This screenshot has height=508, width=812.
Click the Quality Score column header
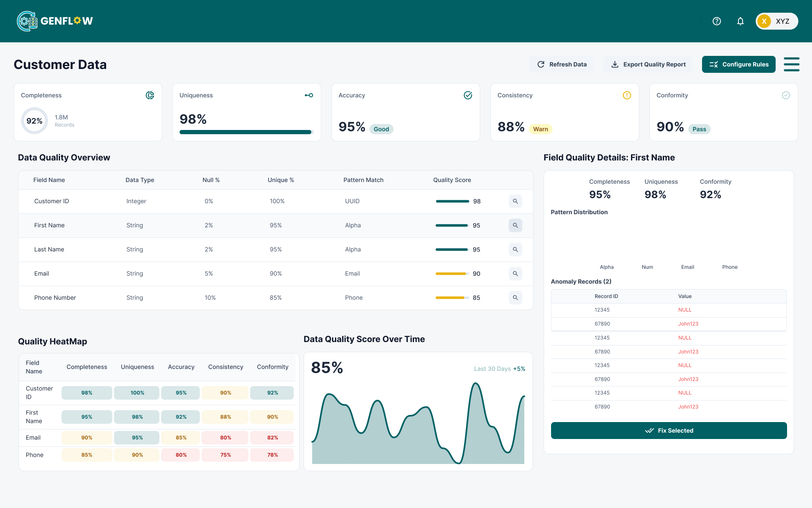(452, 180)
